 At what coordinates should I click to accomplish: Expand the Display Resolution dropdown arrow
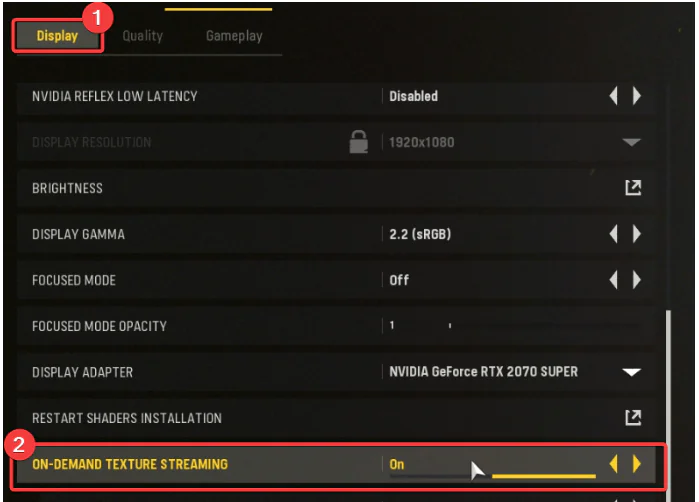632,142
